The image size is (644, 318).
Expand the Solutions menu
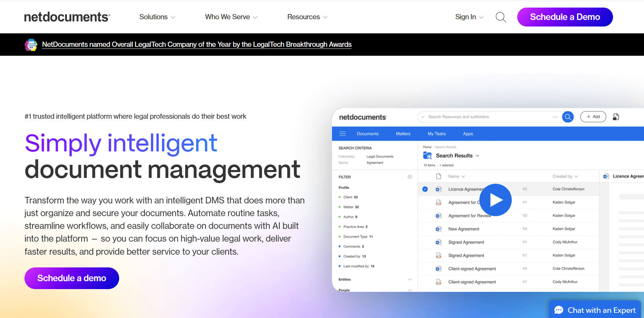click(x=157, y=17)
